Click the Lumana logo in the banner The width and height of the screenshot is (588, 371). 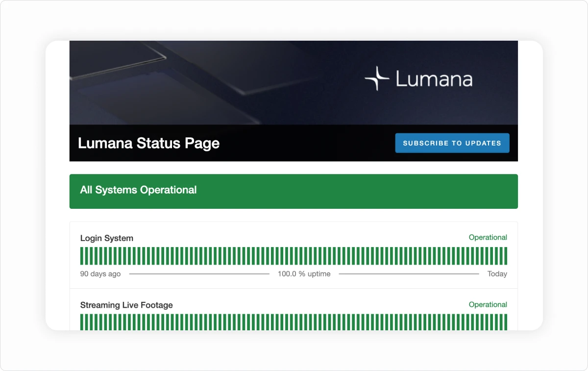point(418,78)
